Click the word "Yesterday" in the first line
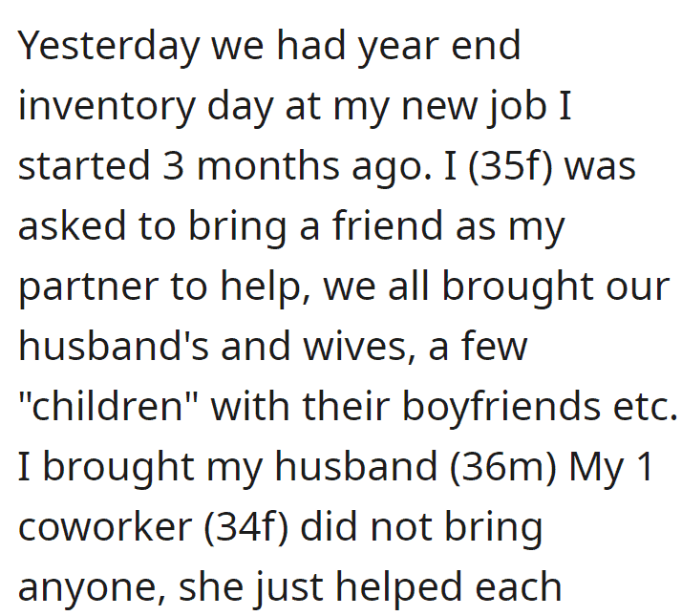 109,47
